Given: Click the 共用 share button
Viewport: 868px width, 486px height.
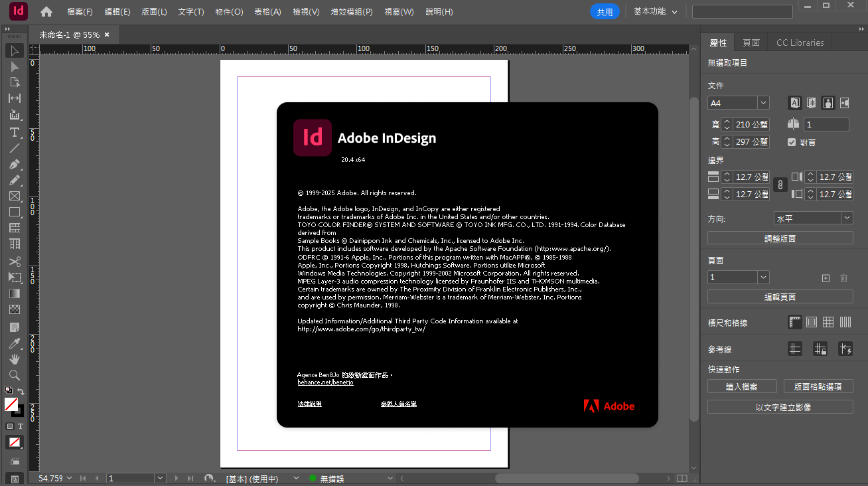Looking at the screenshot, I should [605, 12].
